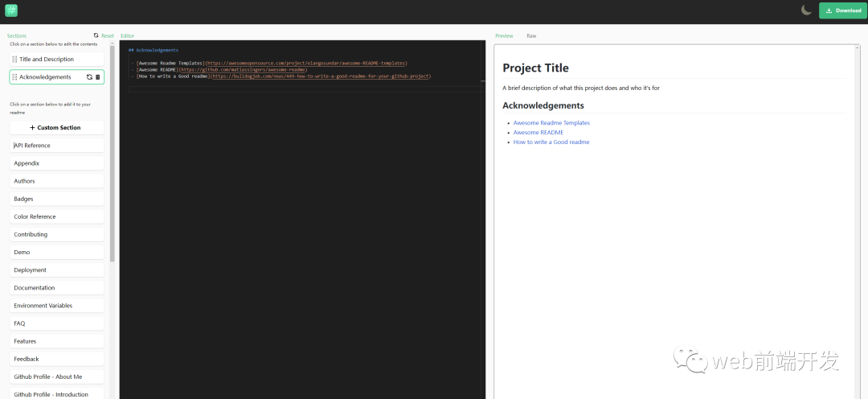Download the generated readme file
The height and width of the screenshot is (399, 868).
pos(843,10)
